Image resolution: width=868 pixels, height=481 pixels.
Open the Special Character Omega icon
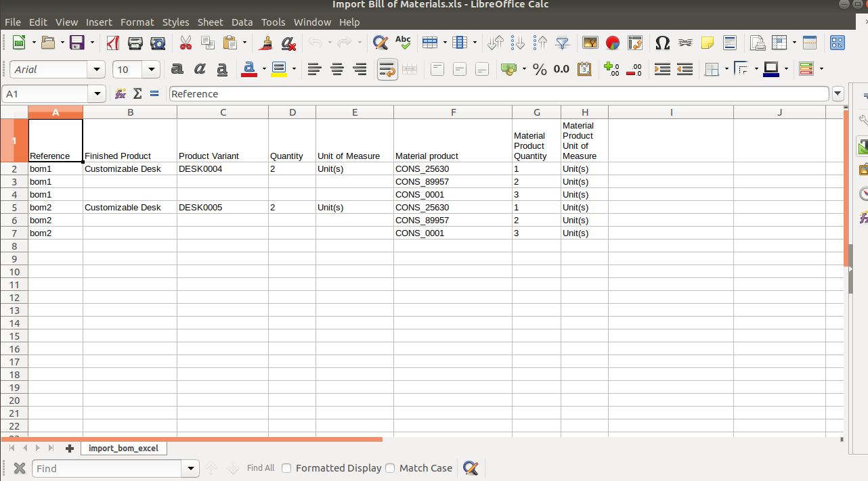(x=663, y=43)
